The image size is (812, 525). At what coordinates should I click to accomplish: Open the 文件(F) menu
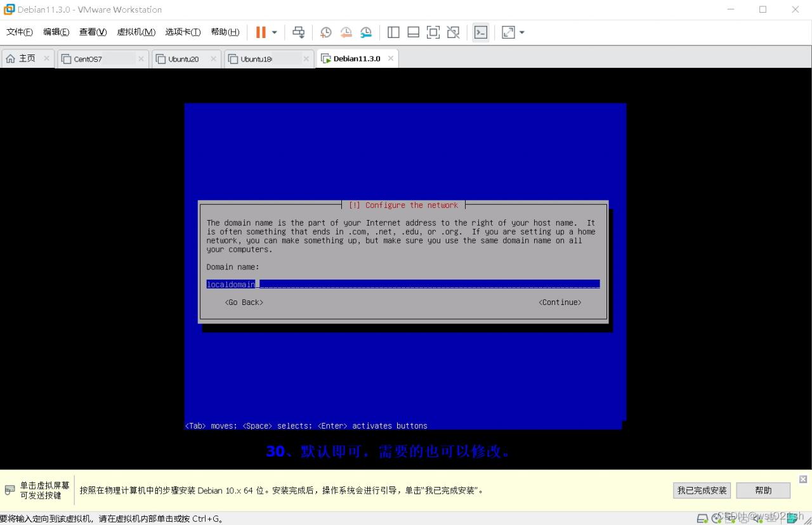pyautogui.click(x=20, y=32)
